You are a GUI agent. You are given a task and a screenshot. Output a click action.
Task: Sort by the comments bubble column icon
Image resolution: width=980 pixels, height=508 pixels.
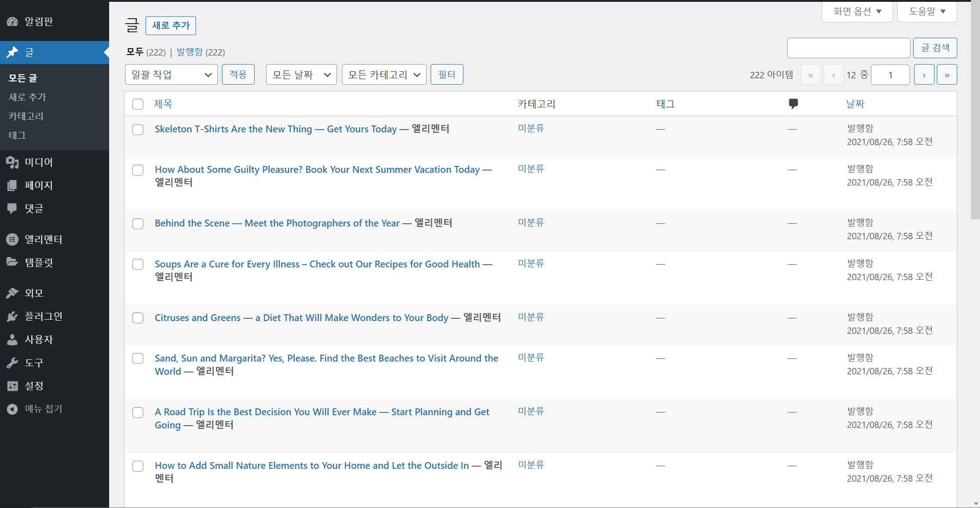click(793, 104)
